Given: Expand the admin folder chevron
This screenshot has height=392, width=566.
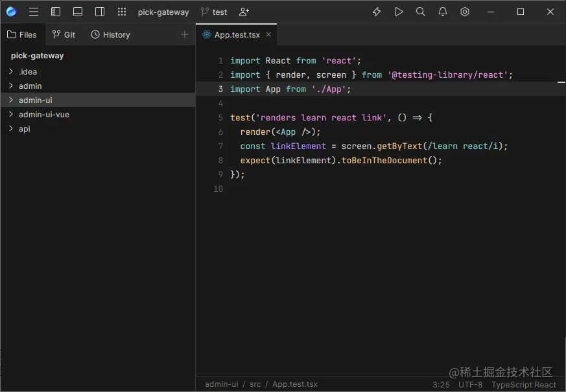Looking at the screenshot, I should [11, 86].
